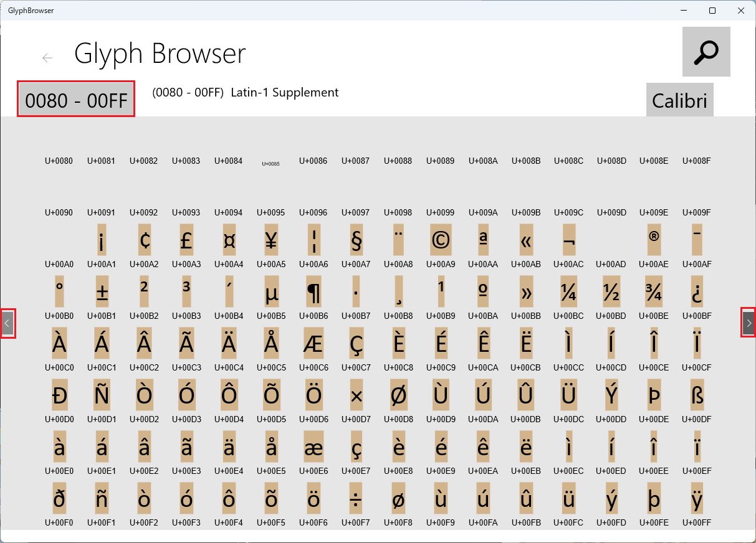This screenshot has height=543, width=756.
Task: Expand the Latin-1 Supplement block header
Action: 244,92
